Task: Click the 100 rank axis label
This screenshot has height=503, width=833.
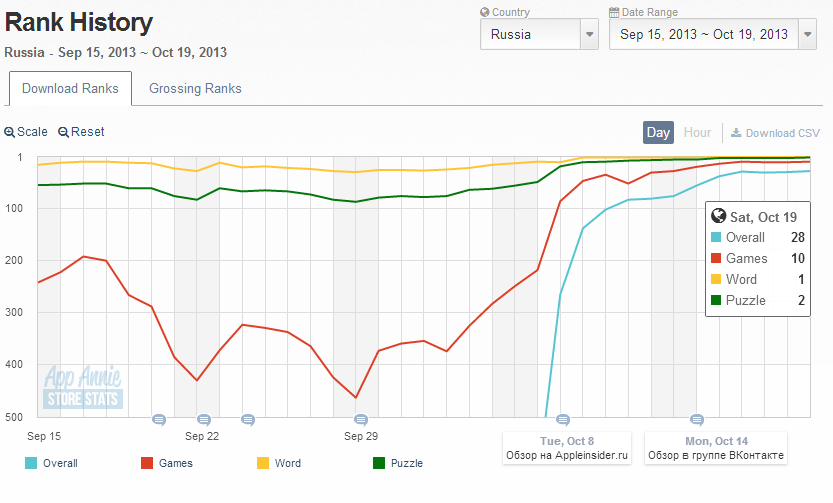Action: 14,208
